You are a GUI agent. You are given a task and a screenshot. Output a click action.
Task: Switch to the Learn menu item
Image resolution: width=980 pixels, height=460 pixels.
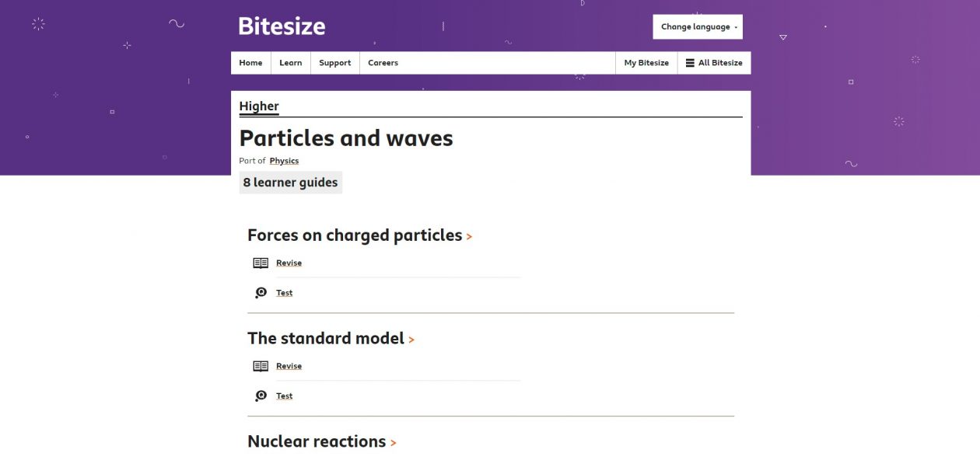point(290,63)
